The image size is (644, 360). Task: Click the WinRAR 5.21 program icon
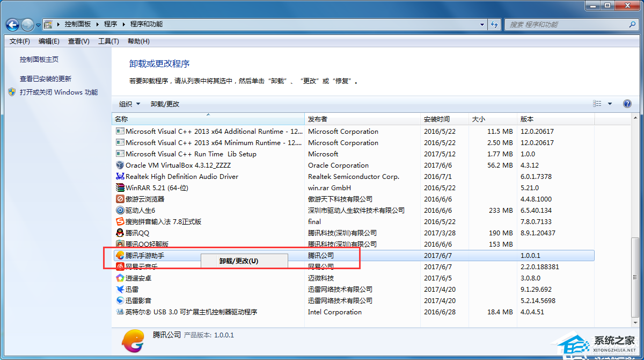120,188
